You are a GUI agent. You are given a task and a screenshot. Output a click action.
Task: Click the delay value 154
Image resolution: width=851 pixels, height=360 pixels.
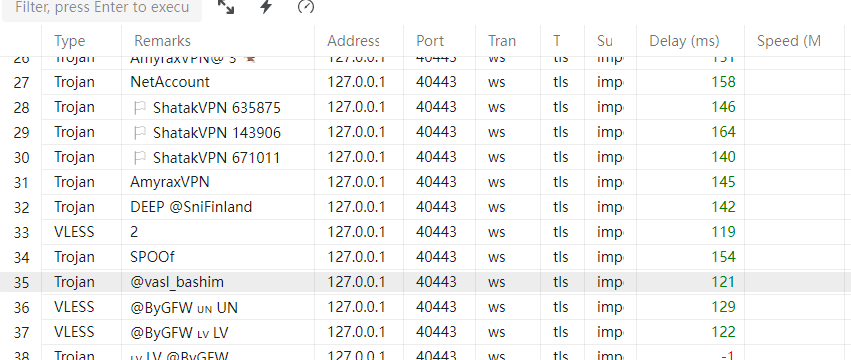point(723,257)
